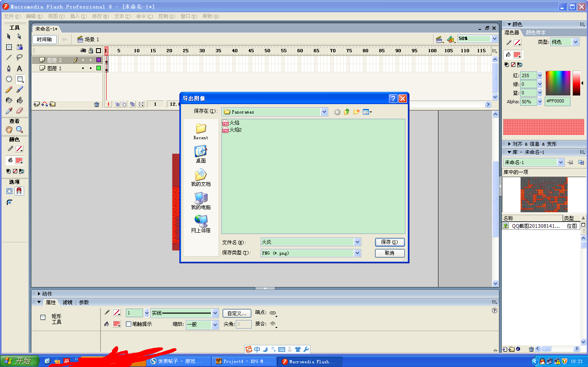The image size is (588, 367).
Task: Select the Hand tool
Action: click(x=9, y=129)
